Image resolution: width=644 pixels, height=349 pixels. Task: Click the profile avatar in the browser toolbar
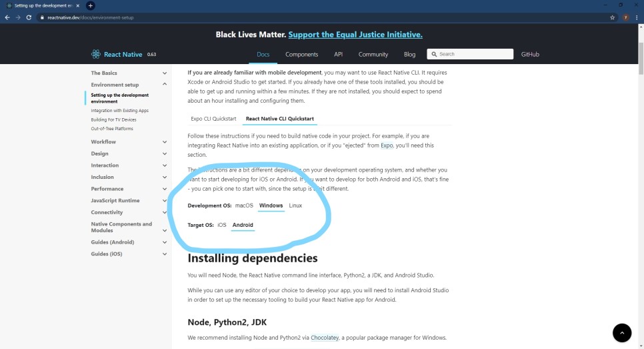[625, 17]
